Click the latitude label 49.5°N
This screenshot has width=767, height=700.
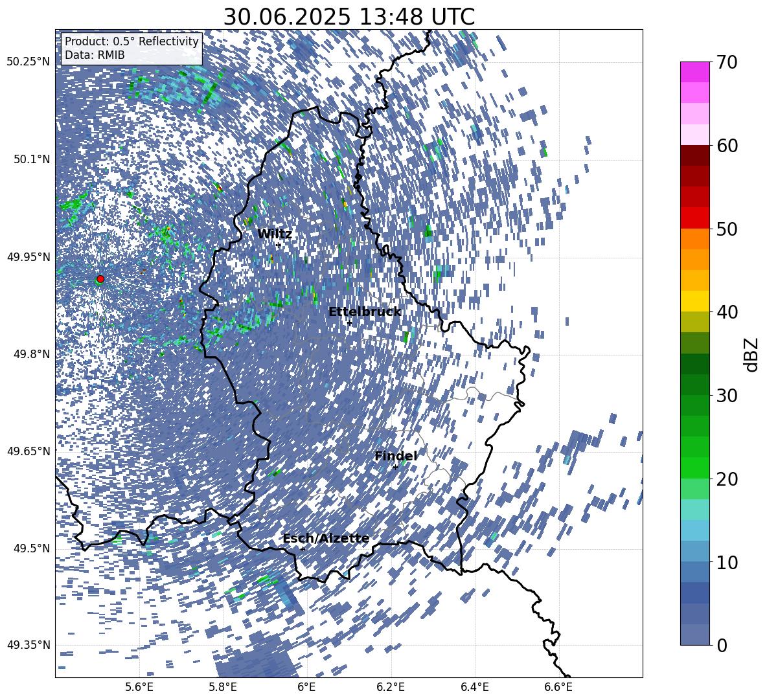click(x=31, y=548)
